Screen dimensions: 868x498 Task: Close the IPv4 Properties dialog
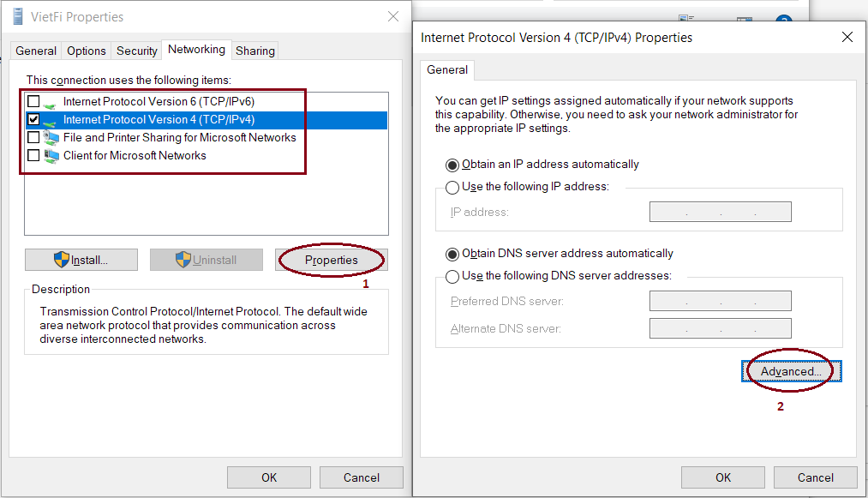[847, 38]
